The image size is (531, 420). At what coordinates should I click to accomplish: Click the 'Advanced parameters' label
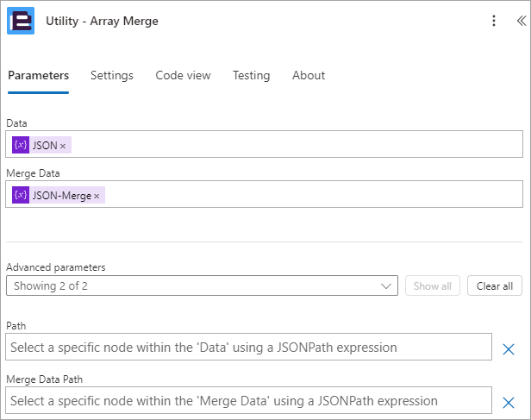(x=56, y=267)
